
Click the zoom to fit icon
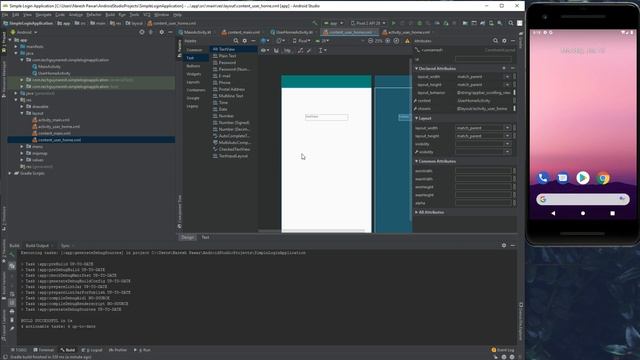[396, 41]
